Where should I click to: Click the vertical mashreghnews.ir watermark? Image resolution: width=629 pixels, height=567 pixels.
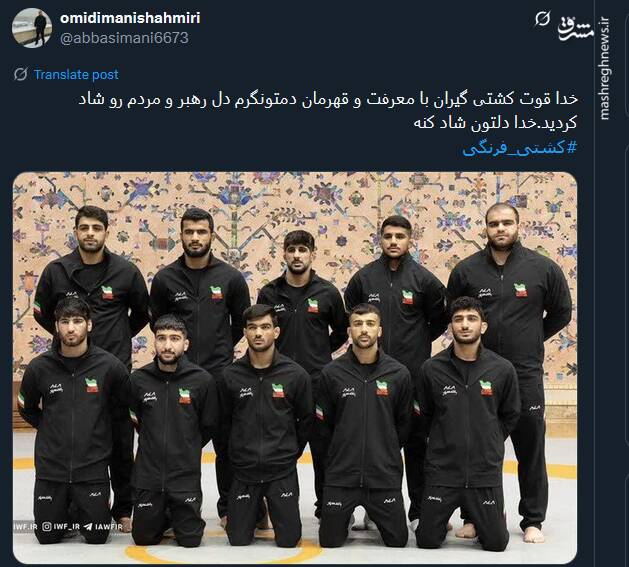[605, 68]
